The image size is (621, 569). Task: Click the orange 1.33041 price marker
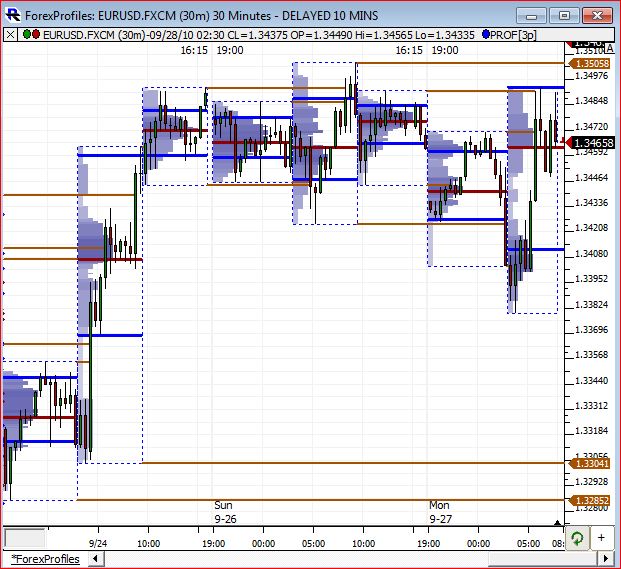pos(589,463)
